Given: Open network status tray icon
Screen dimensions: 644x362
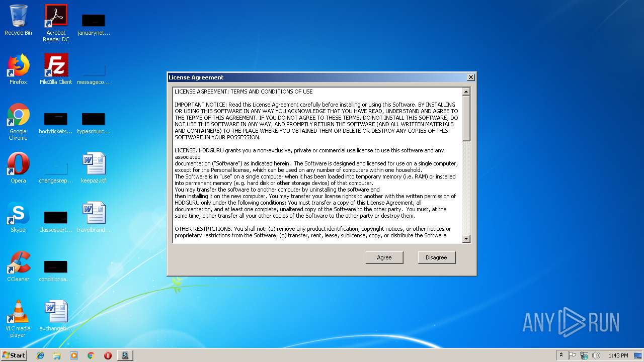Looking at the screenshot, I should pyautogui.click(x=584, y=355).
